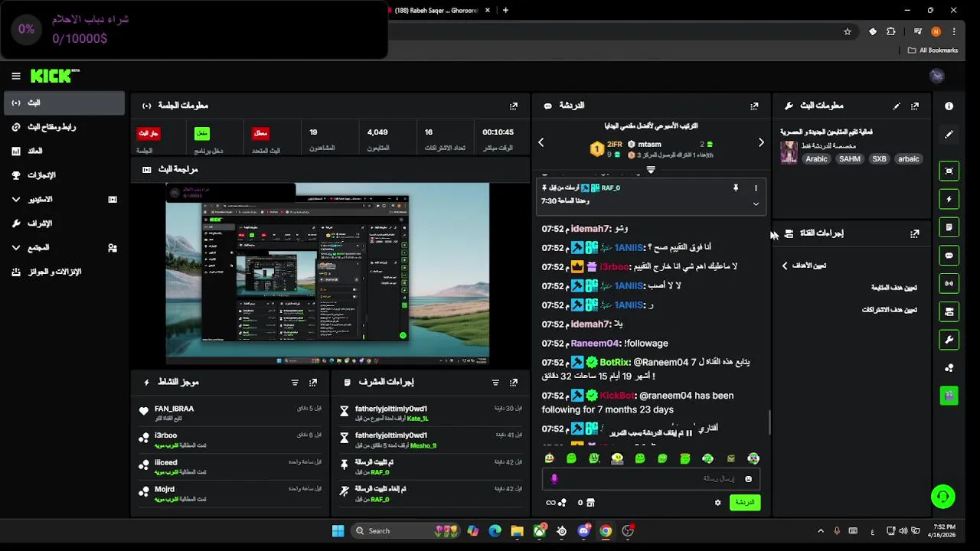Toggle the wrench moderation panel in right toolbar
The width and height of the screenshot is (980, 551).
pos(949,340)
